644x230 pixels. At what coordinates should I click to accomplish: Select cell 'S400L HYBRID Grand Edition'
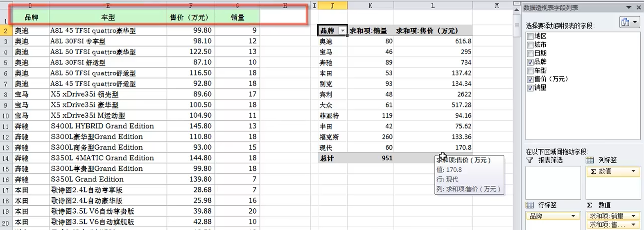[108, 126]
